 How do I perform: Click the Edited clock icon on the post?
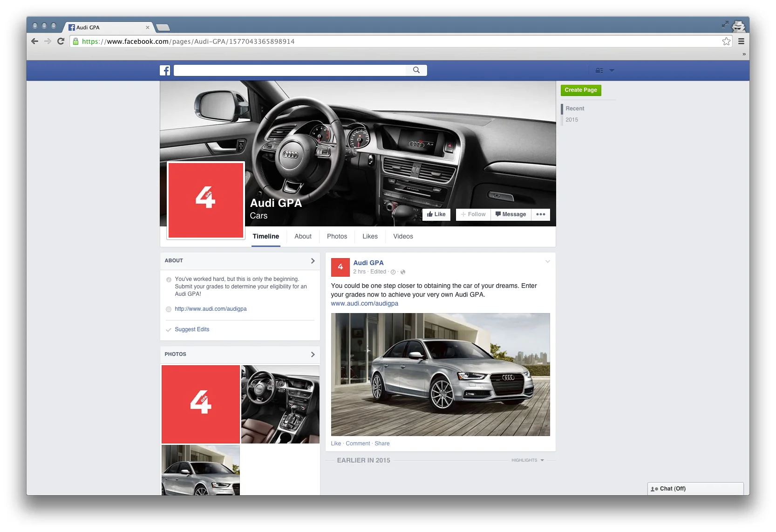(x=393, y=272)
